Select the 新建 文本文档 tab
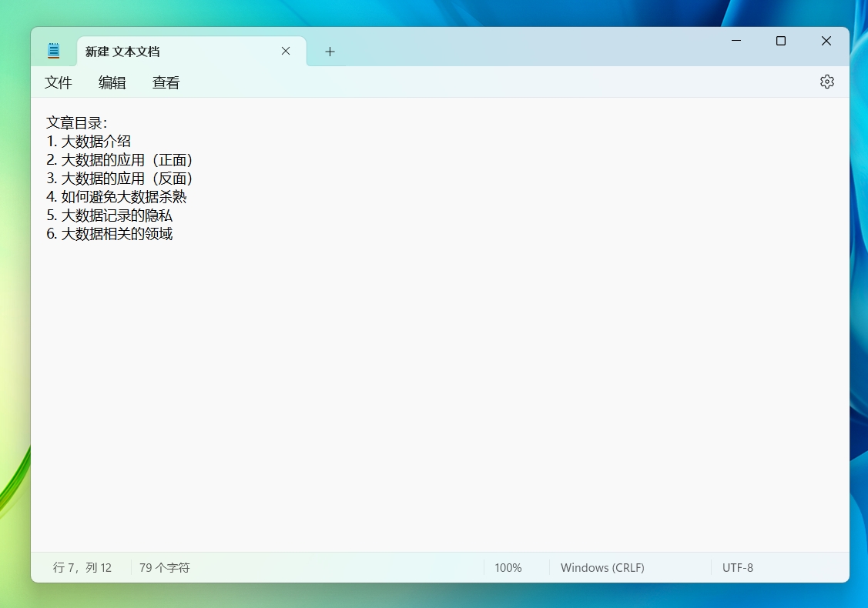868x608 pixels. 191,52
